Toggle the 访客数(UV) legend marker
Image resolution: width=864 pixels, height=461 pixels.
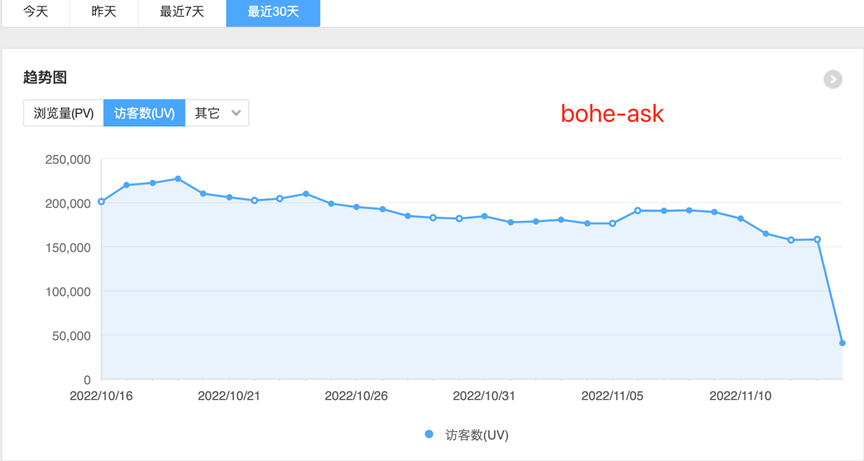point(430,435)
